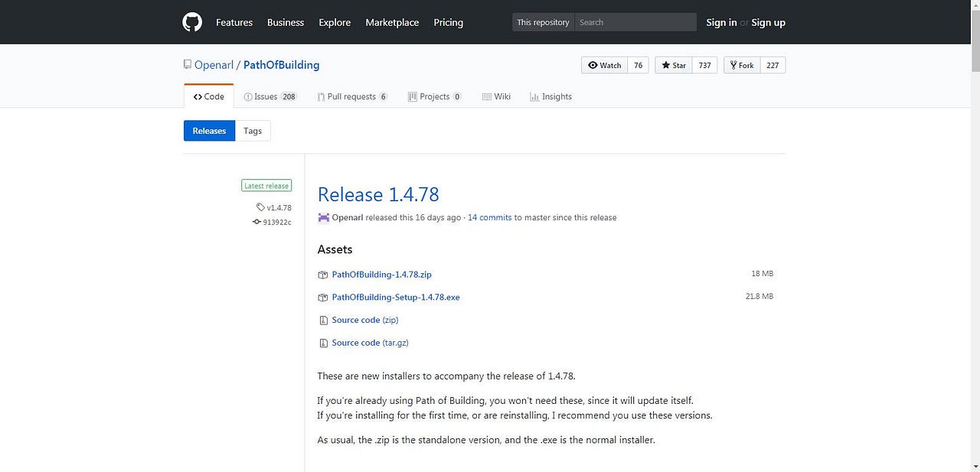This screenshot has height=472, width=980.
Task: Switch to the Projects tab
Action: pyautogui.click(x=435, y=96)
